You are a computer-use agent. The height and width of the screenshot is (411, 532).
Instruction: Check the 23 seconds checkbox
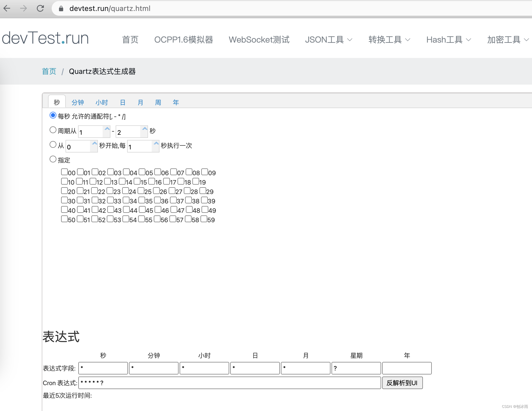point(110,191)
